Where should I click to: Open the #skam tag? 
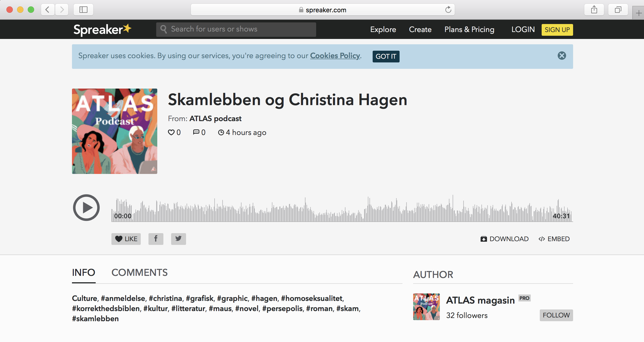coord(348,308)
